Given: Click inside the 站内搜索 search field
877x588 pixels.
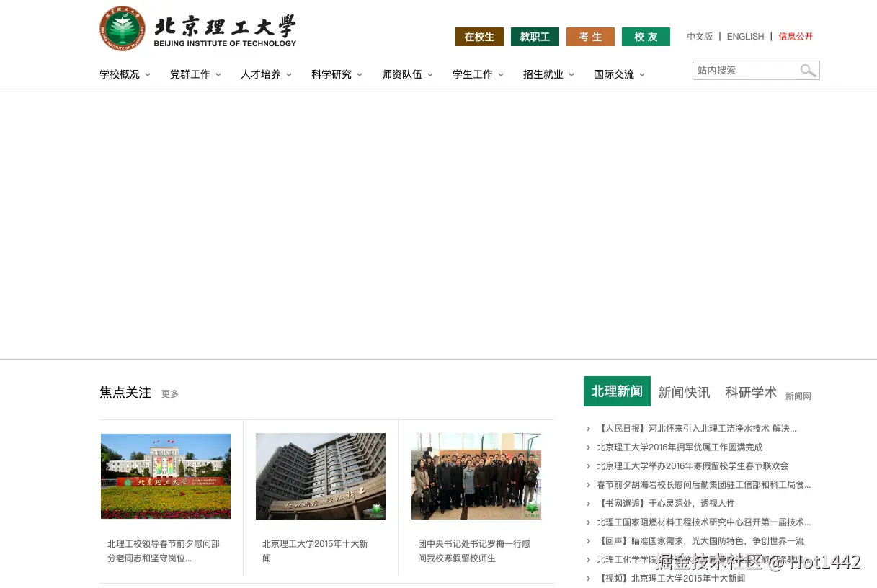Looking at the screenshot, I should point(742,70).
